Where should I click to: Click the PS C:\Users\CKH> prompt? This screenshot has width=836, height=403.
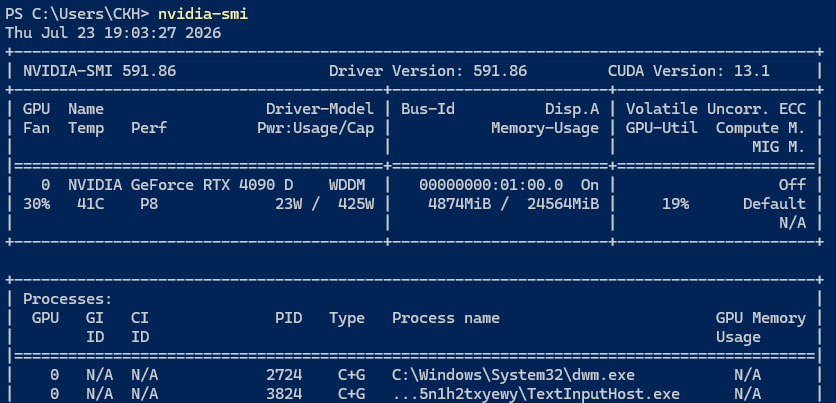tap(77, 14)
